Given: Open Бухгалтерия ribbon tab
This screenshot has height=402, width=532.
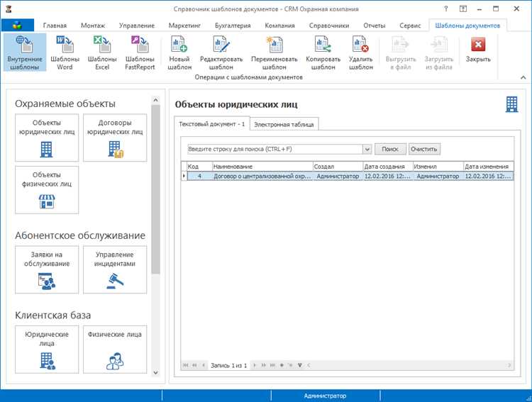Looking at the screenshot, I should 233,26.
